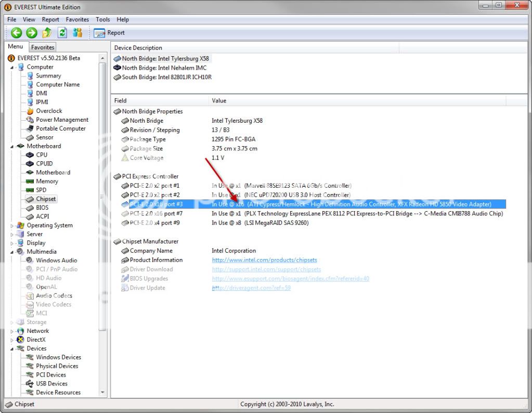Collapse the Computer tree node
Viewport: 532px width, 413px height.
12,67
